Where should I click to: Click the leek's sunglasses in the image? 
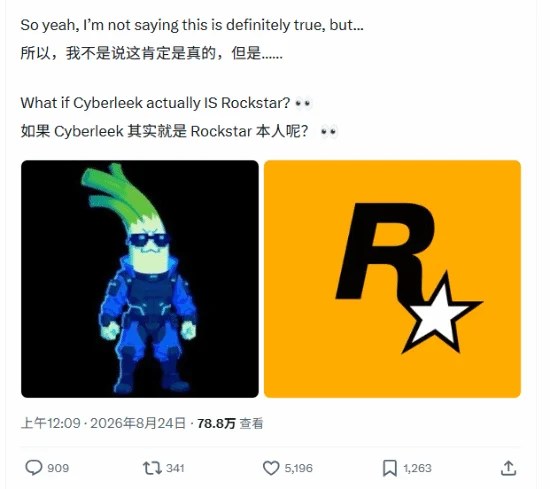pyautogui.click(x=147, y=241)
